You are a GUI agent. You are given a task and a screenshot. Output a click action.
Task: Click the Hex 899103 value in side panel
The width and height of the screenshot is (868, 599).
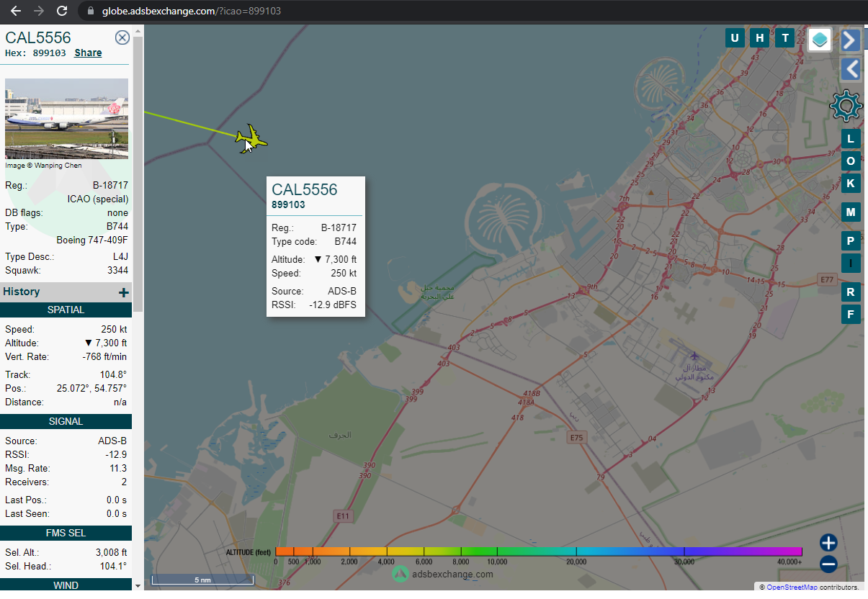[50, 53]
